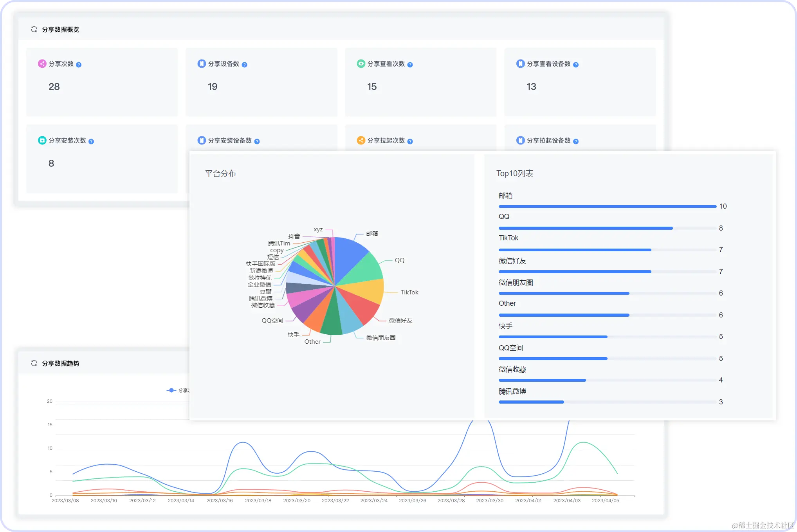
Task: Click help icon next to 分享查看设备数
Action: tap(575, 65)
